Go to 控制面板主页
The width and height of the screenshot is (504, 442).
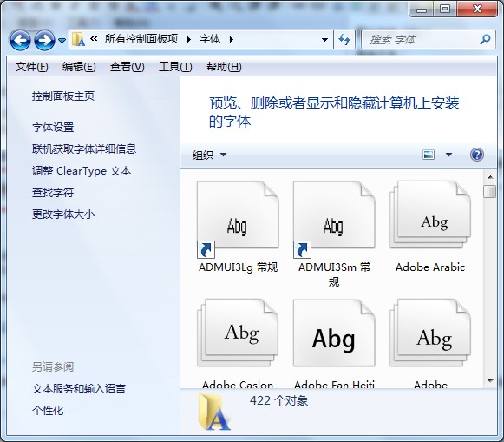63,96
